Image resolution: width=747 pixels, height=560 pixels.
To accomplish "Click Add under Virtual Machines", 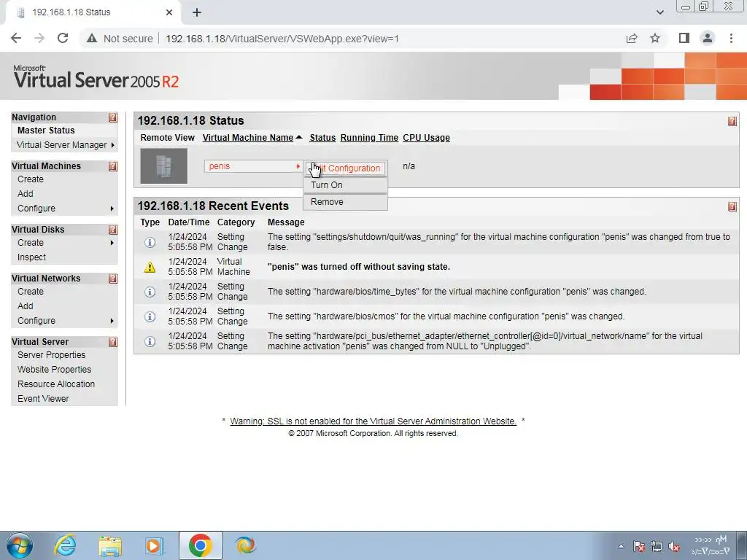I will pyautogui.click(x=26, y=194).
